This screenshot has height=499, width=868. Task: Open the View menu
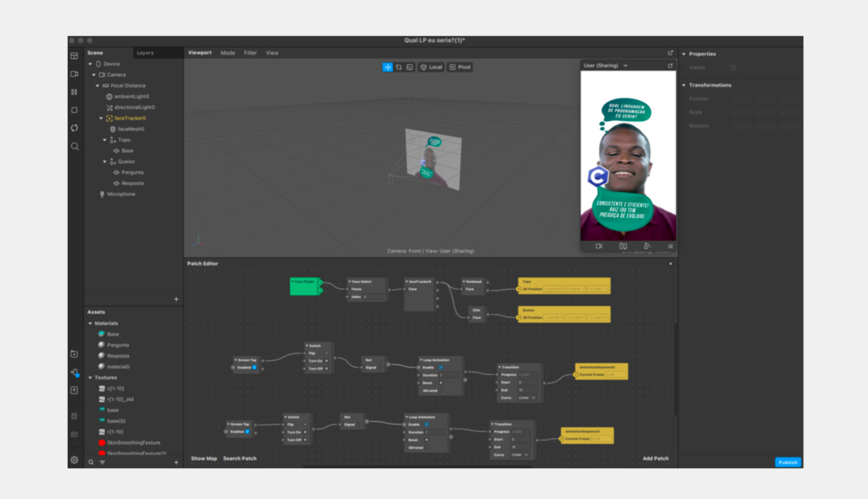click(272, 53)
